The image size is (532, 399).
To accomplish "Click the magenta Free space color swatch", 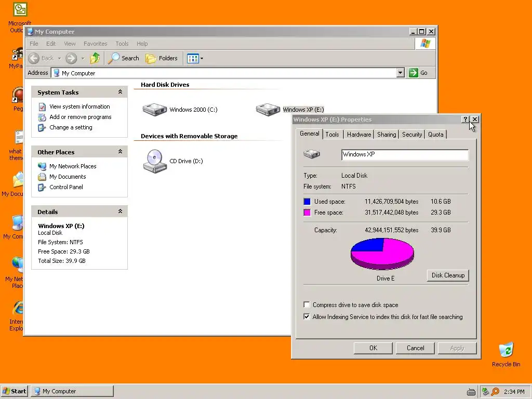I will [307, 212].
